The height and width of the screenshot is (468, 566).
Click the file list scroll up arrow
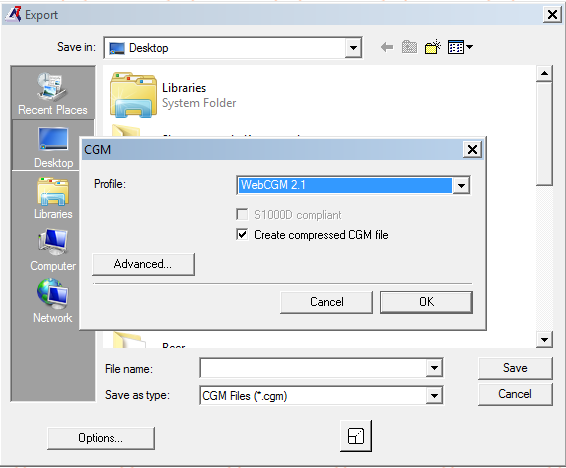point(544,74)
